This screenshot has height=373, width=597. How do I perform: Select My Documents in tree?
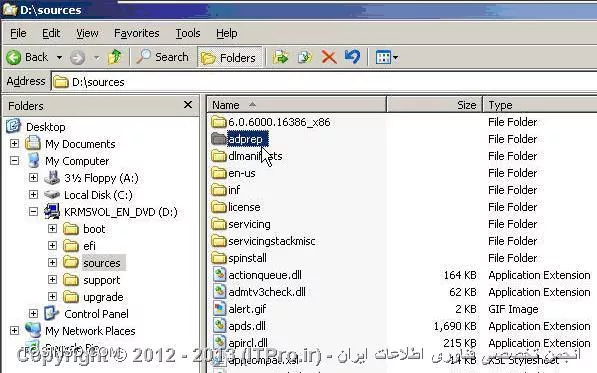click(x=80, y=144)
